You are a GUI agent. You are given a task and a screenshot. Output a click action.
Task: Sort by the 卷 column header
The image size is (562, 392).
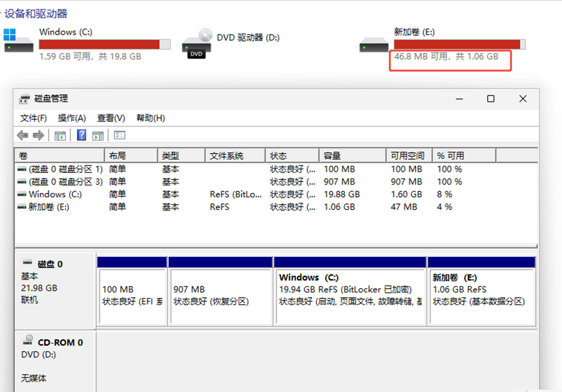pyautogui.click(x=60, y=156)
